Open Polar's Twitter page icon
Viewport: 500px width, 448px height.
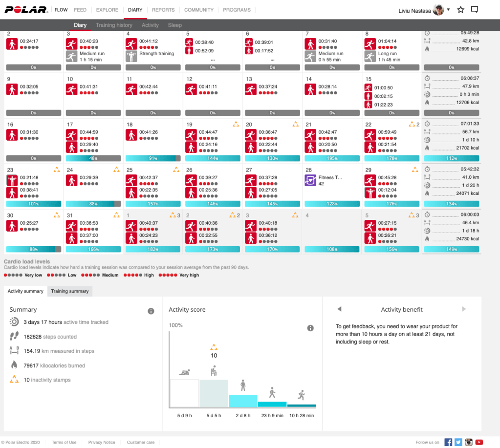tap(458, 442)
